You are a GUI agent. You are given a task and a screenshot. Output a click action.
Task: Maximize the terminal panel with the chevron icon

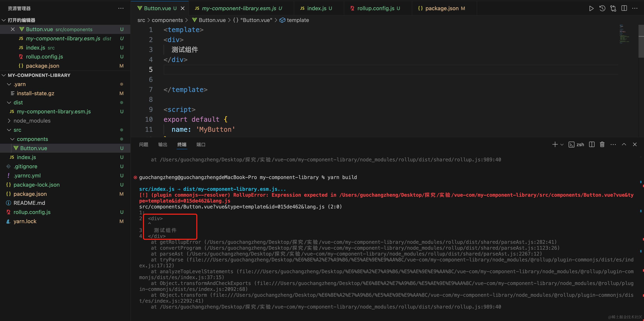[x=624, y=144]
